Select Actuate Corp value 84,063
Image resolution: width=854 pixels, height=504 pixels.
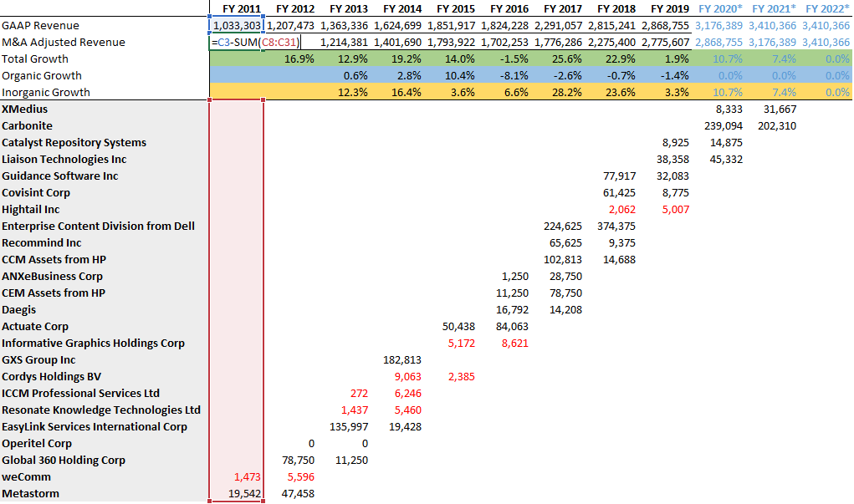click(512, 327)
